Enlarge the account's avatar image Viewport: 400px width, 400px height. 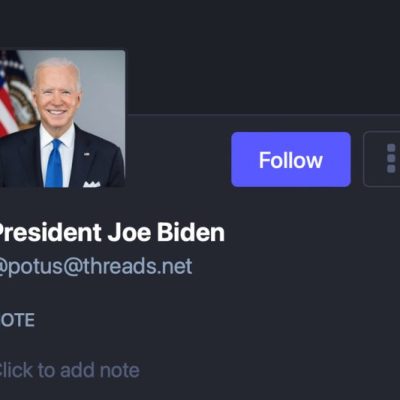62,119
